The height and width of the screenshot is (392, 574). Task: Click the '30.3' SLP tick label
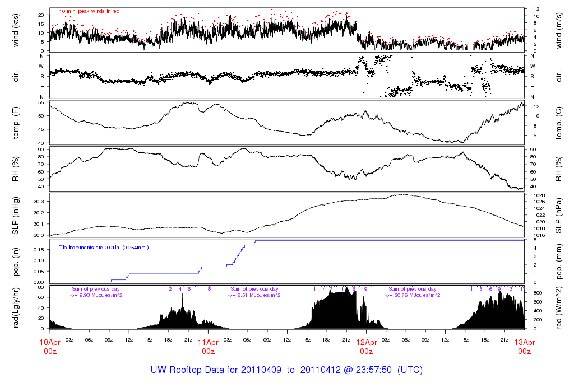(x=39, y=202)
